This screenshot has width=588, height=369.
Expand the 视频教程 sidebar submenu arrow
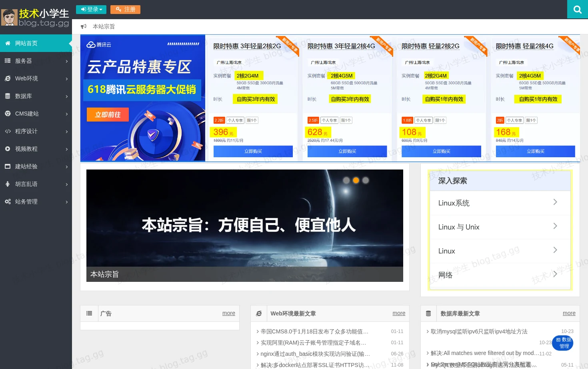pos(66,149)
